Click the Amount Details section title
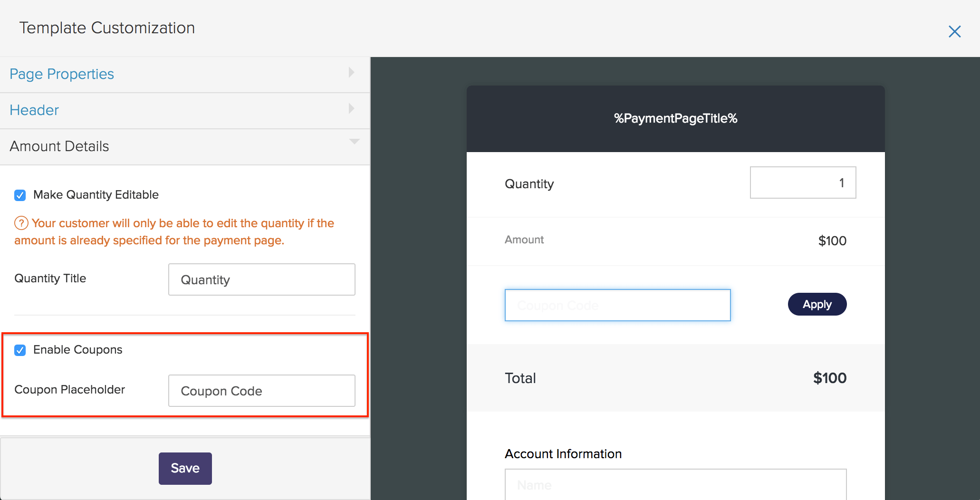This screenshot has height=500, width=980. click(x=59, y=146)
